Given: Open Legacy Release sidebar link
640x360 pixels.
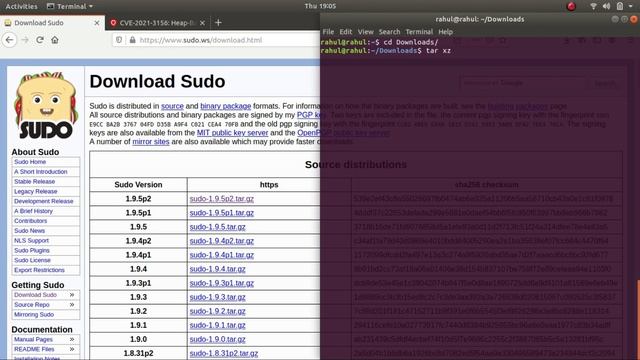Looking at the screenshot, I should [36, 191].
